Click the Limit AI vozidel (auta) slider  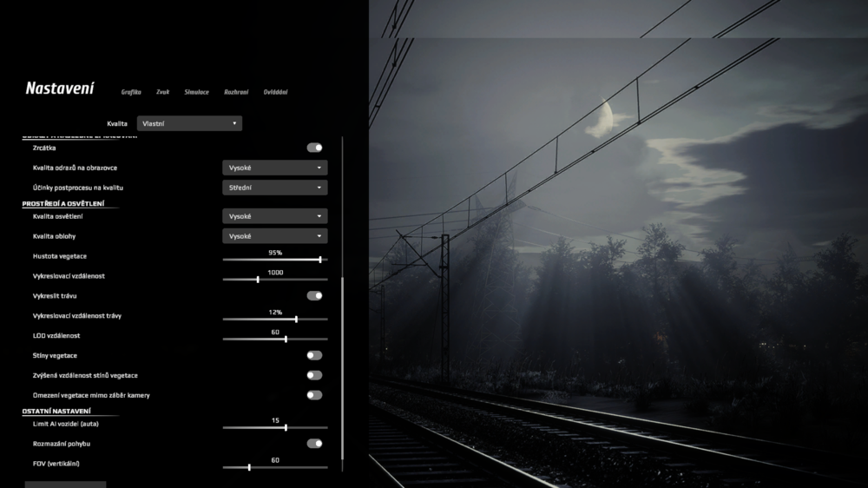click(x=275, y=427)
